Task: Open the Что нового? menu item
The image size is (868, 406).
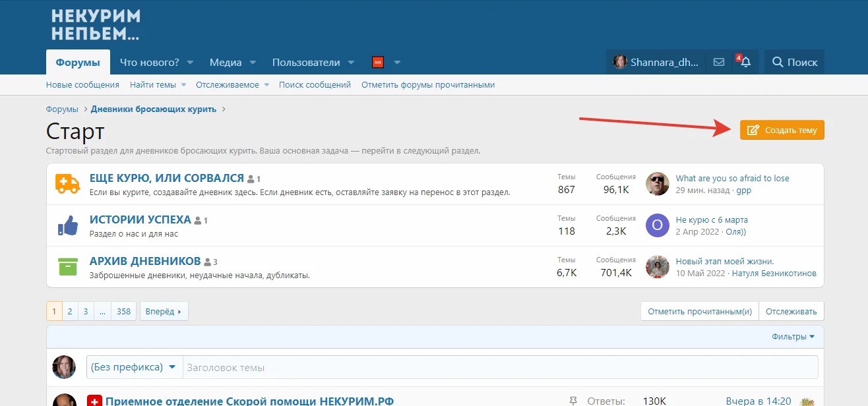Action: coord(150,63)
